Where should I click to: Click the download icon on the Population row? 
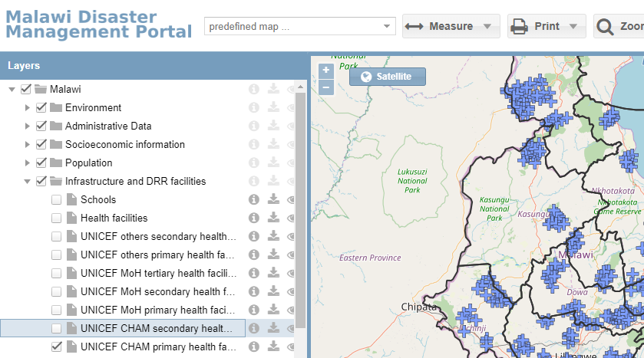tap(273, 163)
